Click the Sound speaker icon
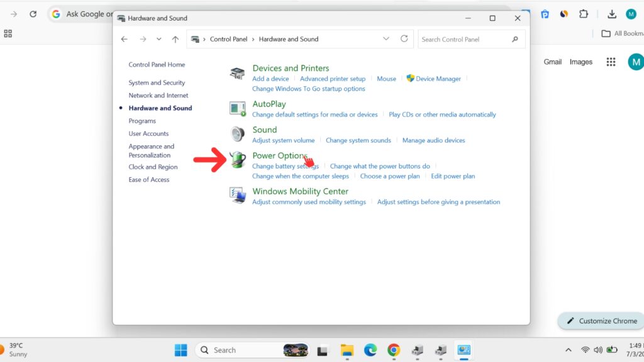The width and height of the screenshot is (644, 362). (x=237, y=134)
